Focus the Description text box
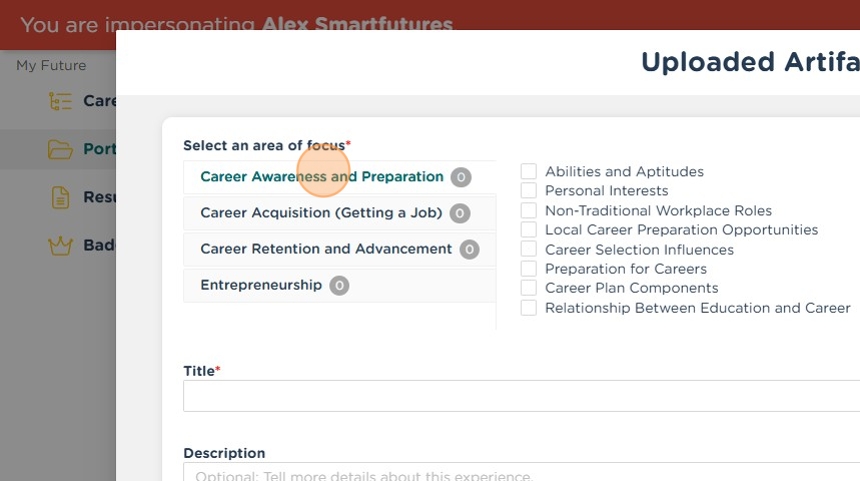The image size is (860, 481). tap(520, 473)
